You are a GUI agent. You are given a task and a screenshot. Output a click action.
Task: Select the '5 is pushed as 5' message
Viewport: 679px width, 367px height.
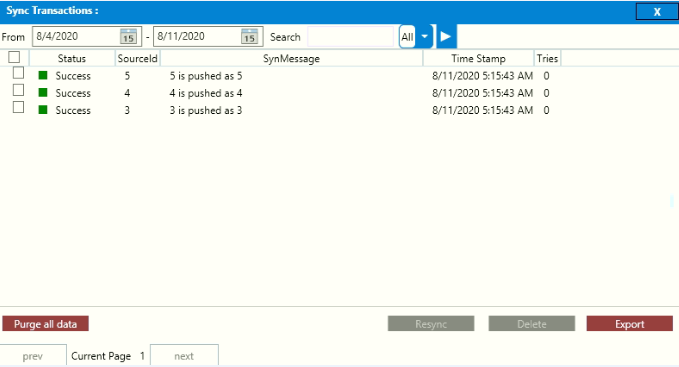point(206,76)
